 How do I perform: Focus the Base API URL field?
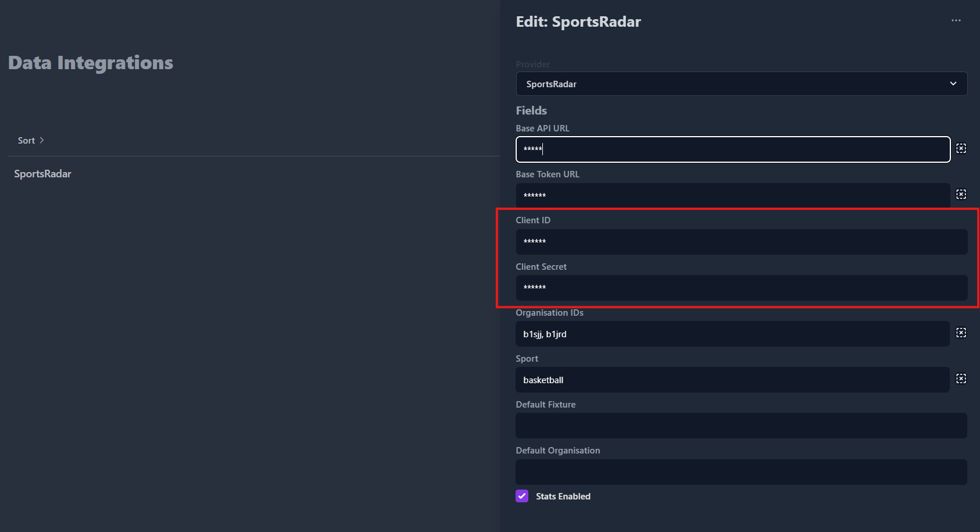pyautogui.click(x=733, y=149)
